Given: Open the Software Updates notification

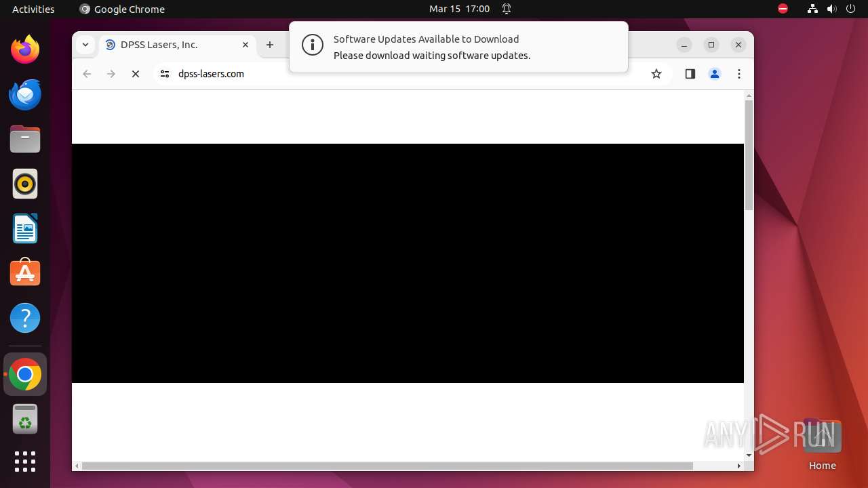Looking at the screenshot, I should coord(458,47).
